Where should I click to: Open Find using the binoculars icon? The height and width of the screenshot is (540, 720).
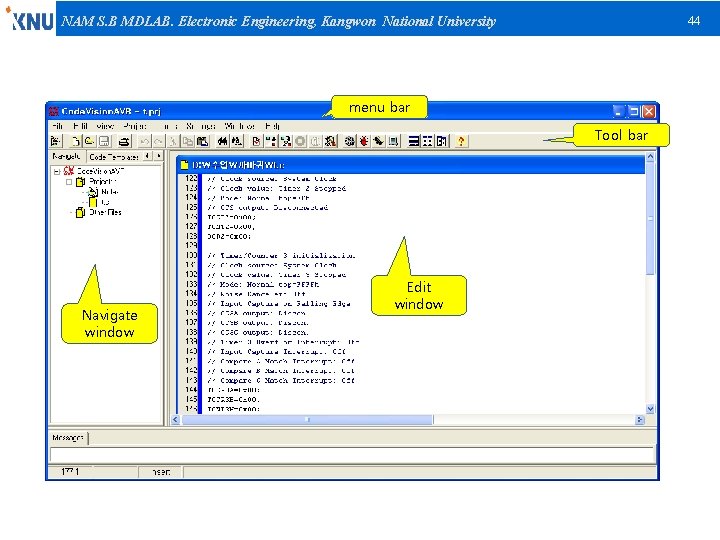(x=223, y=141)
